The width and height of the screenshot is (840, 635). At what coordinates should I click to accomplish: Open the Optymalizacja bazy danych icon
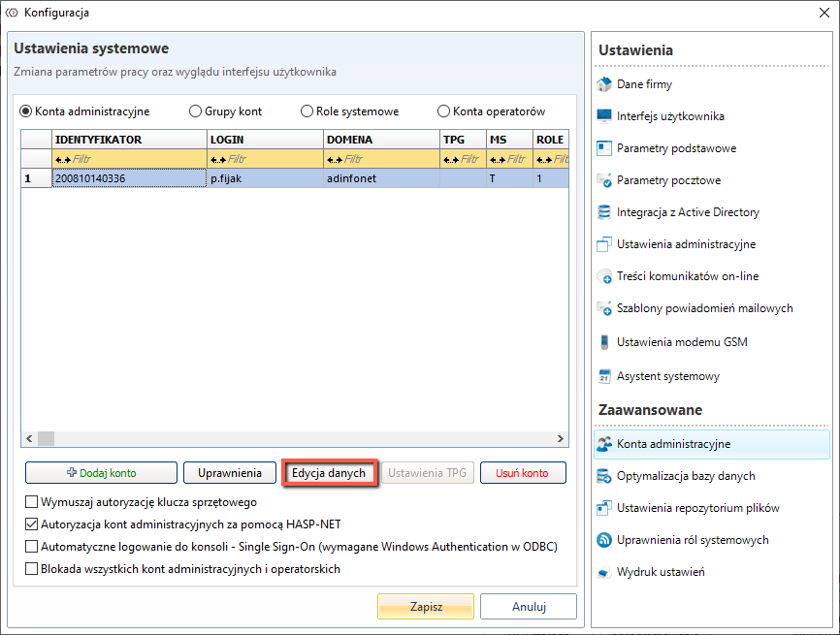coord(604,476)
